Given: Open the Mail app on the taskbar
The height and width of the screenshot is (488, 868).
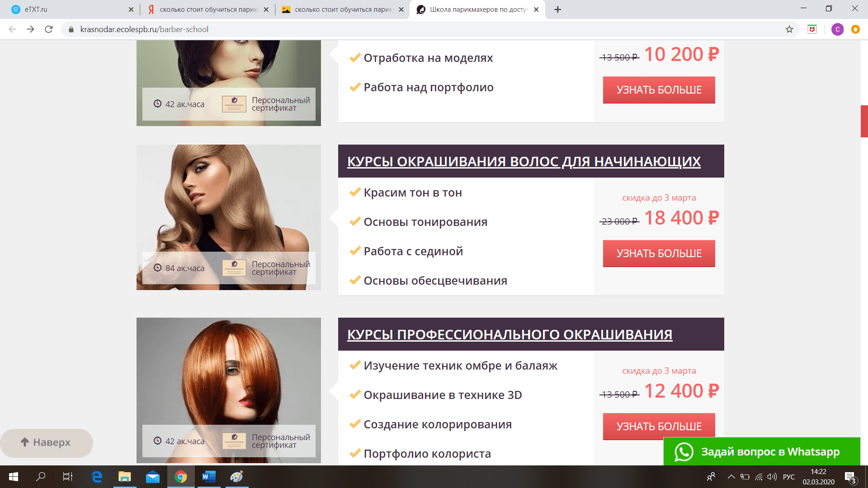Looking at the screenshot, I should pos(152,477).
